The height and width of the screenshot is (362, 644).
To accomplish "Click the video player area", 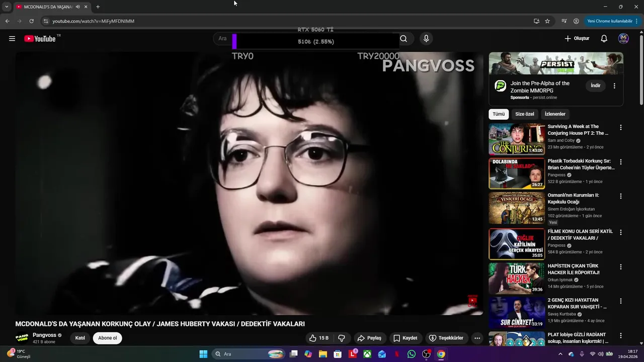I will tap(249, 184).
